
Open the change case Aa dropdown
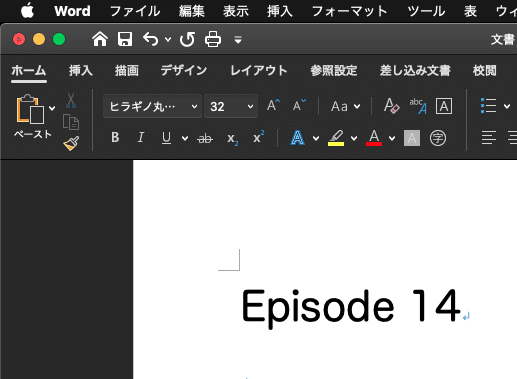(x=345, y=107)
